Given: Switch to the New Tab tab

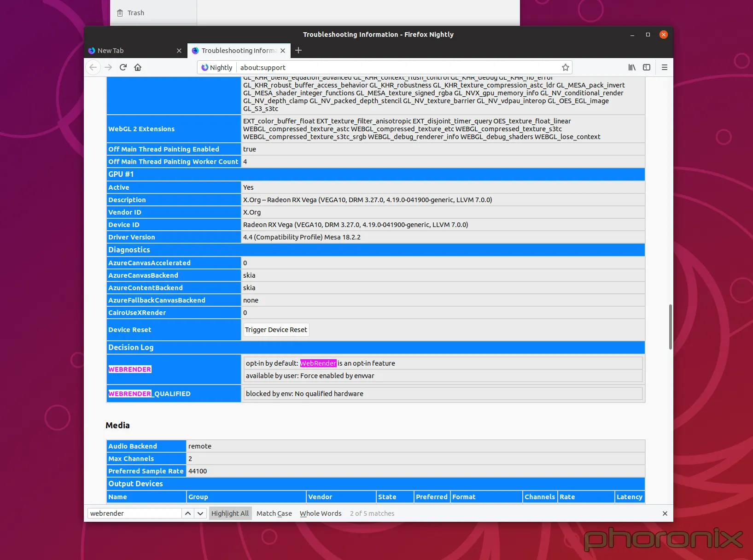Looking at the screenshot, I should [x=135, y=51].
